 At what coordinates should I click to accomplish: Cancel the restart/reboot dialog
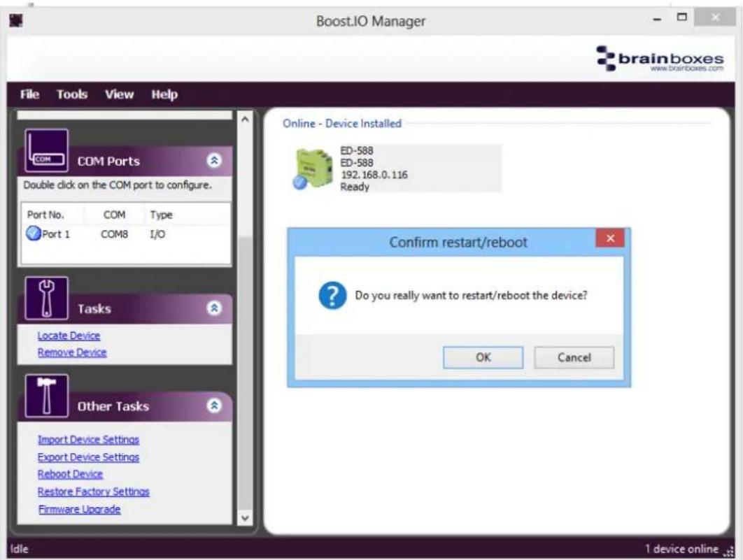(x=574, y=357)
